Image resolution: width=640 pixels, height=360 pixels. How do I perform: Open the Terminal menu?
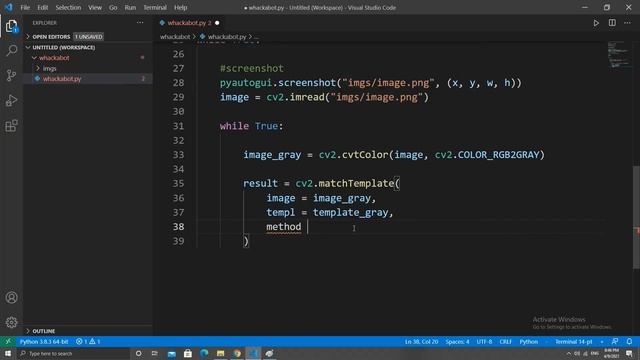coord(155,7)
